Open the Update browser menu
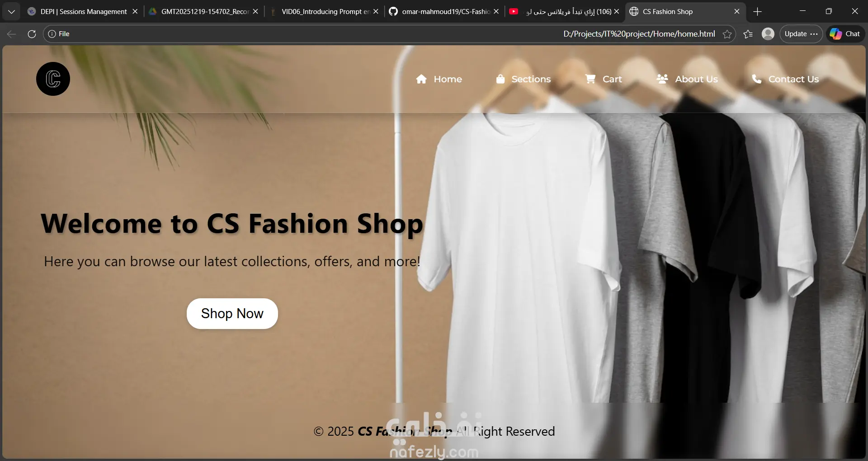The height and width of the screenshot is (461, 868). tap(801, 34)
